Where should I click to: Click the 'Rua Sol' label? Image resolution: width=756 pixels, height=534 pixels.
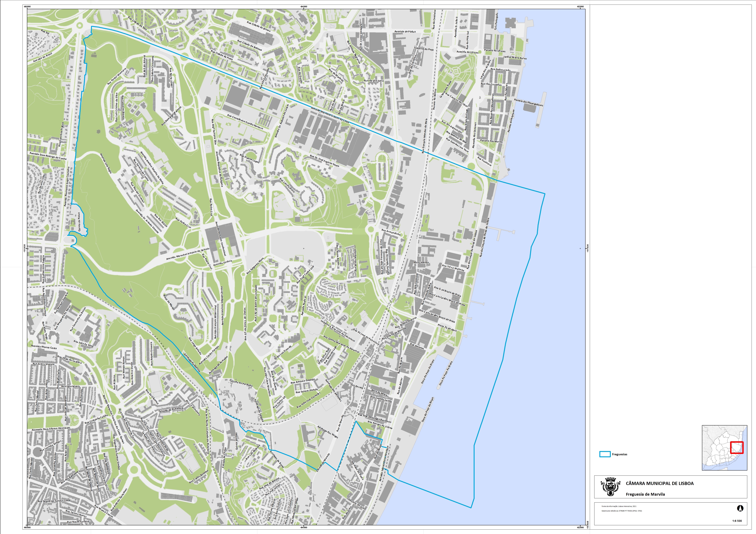45,32
